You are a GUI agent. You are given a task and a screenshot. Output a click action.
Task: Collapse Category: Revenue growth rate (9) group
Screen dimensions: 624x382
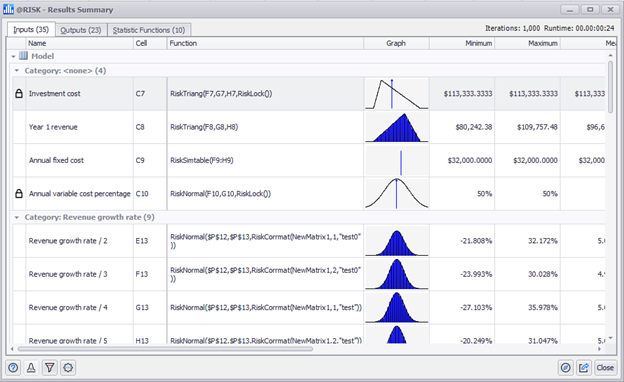click(x=17, y=217)
